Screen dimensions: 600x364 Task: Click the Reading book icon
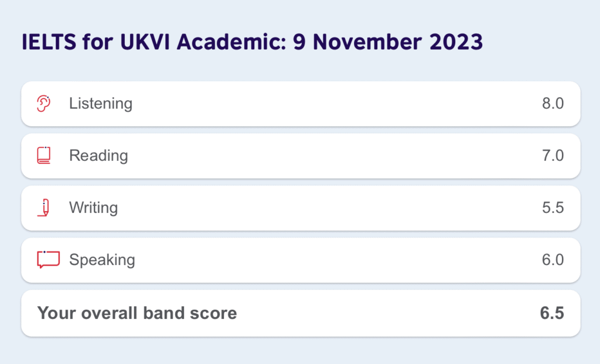[43, 155]
